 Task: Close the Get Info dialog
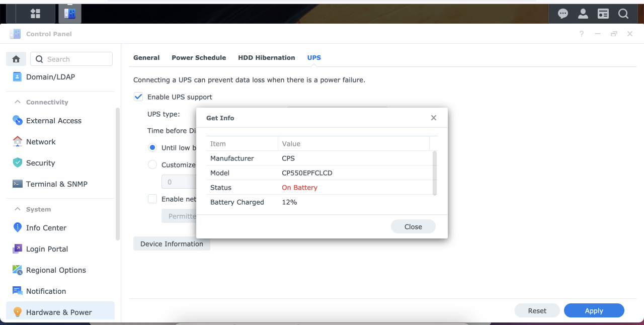tap(433, 118)
